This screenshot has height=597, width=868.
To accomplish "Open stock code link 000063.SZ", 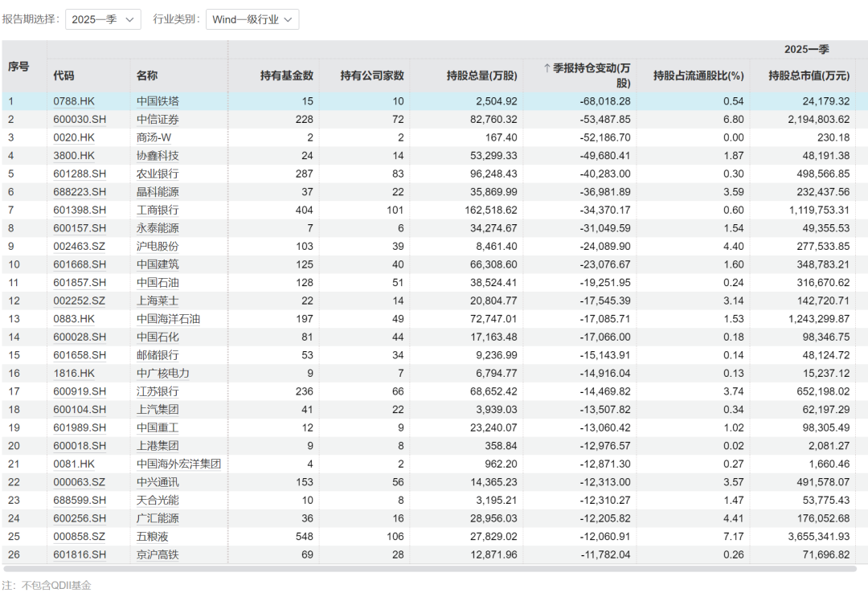I will point(80,482).
